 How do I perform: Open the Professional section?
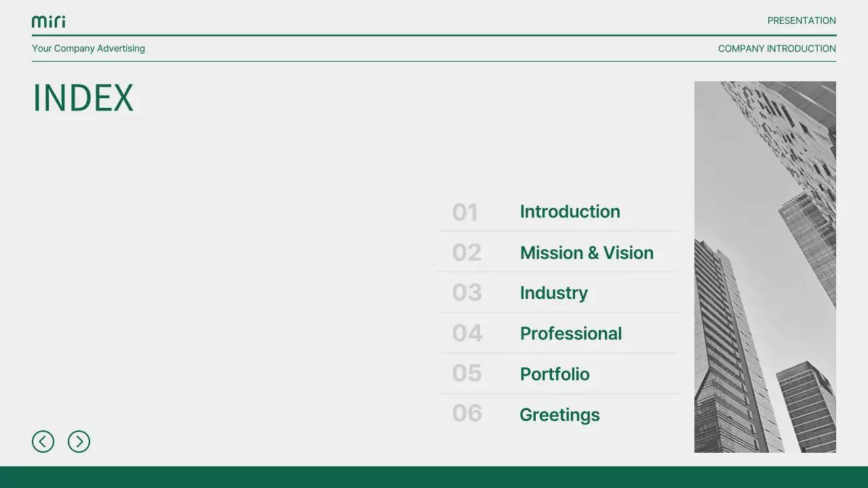click(570, 333)
